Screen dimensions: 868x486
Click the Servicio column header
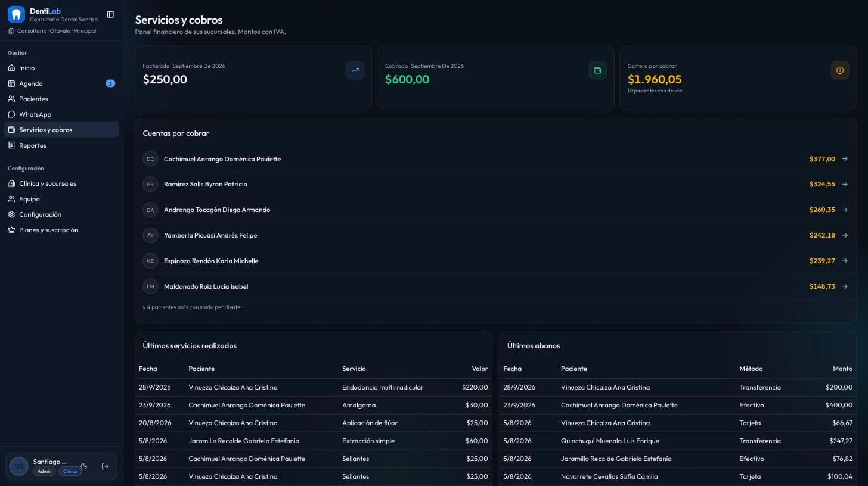click(x=354, y=369)
